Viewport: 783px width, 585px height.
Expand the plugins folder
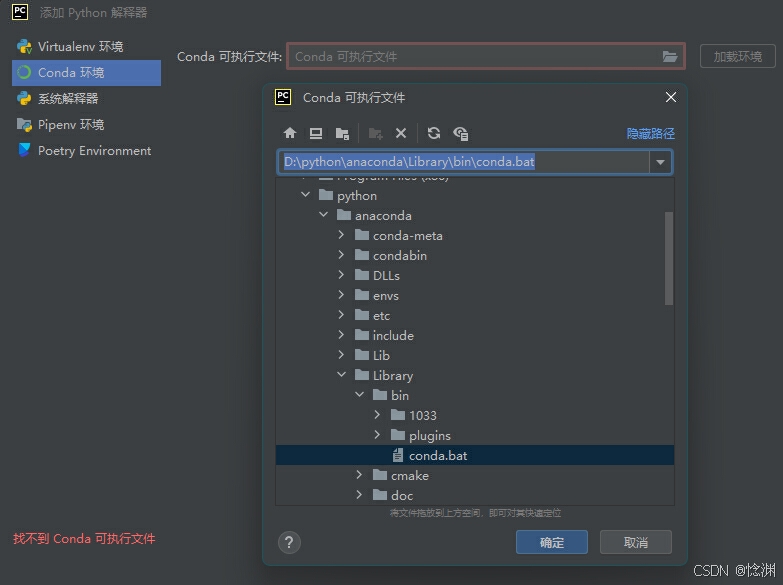(377, 435)
